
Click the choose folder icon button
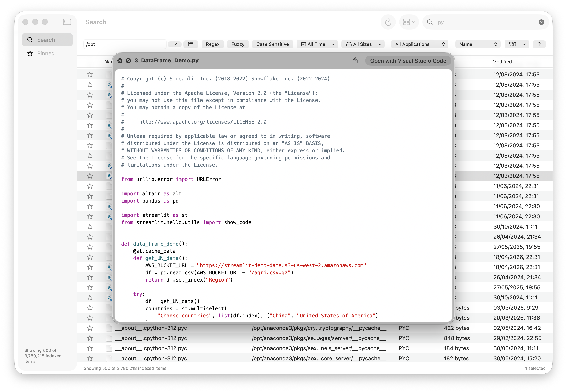(x=191, y=44)
